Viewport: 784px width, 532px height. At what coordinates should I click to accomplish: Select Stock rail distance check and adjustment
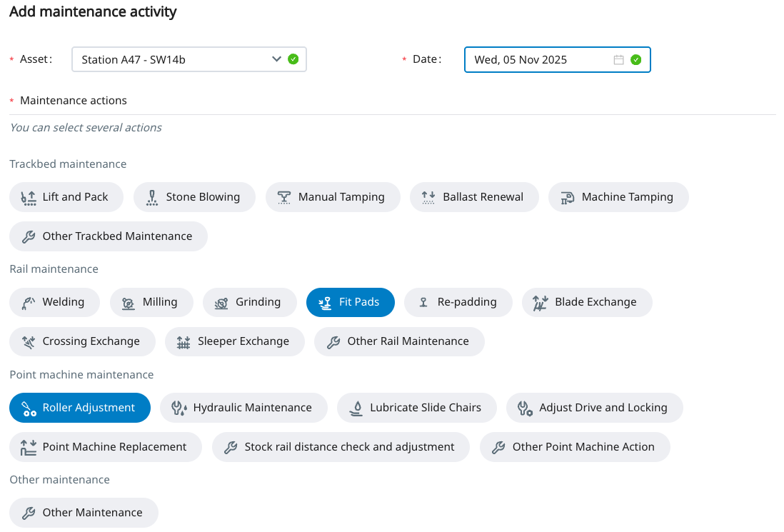(x=341, y=447)
